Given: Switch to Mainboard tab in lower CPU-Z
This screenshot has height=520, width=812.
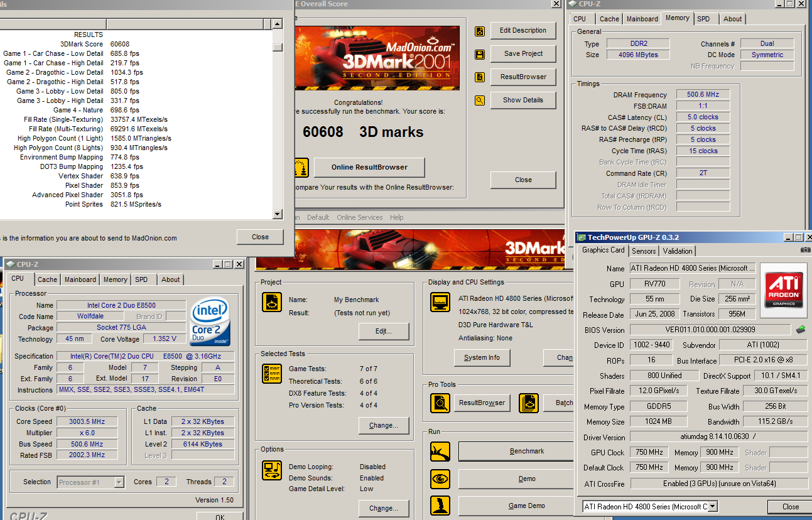Looking at the screenshot, I should (80, 279).
